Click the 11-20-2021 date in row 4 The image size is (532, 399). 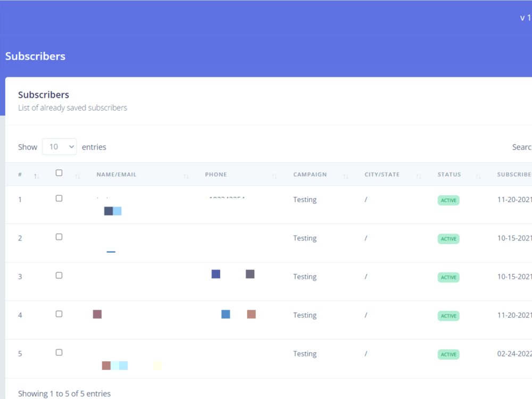[x=514, y=315]
